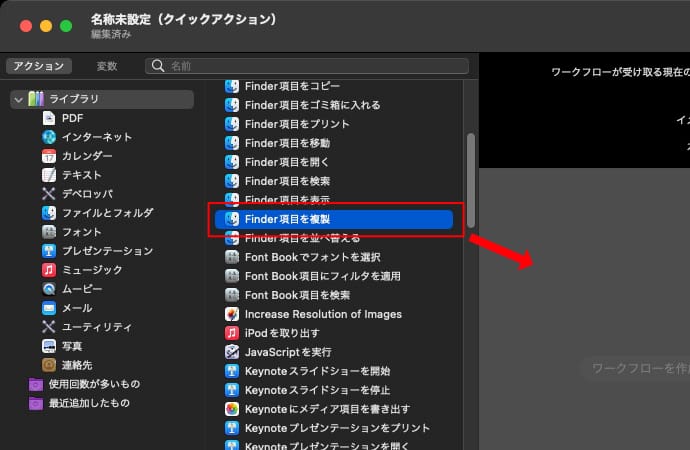
Task: Open the ファイルとフォルダ category
Action: (107, 213)
